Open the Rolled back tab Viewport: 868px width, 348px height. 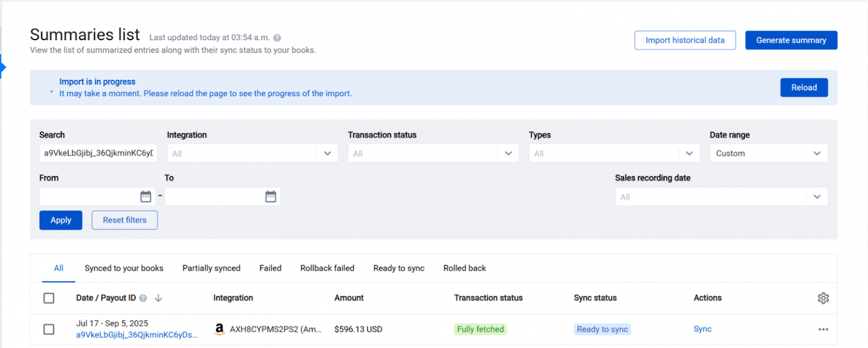pyautogui.click(x=465, y=268)
